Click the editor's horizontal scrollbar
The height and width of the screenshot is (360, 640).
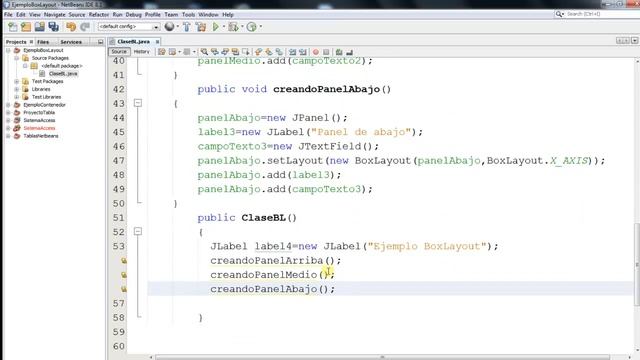tap(382, 357)
